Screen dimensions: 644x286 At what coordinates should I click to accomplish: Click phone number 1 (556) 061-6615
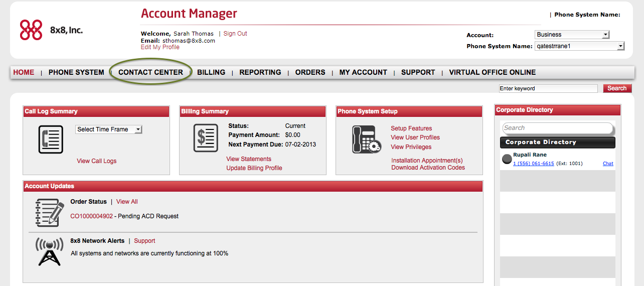pos(534,164)
